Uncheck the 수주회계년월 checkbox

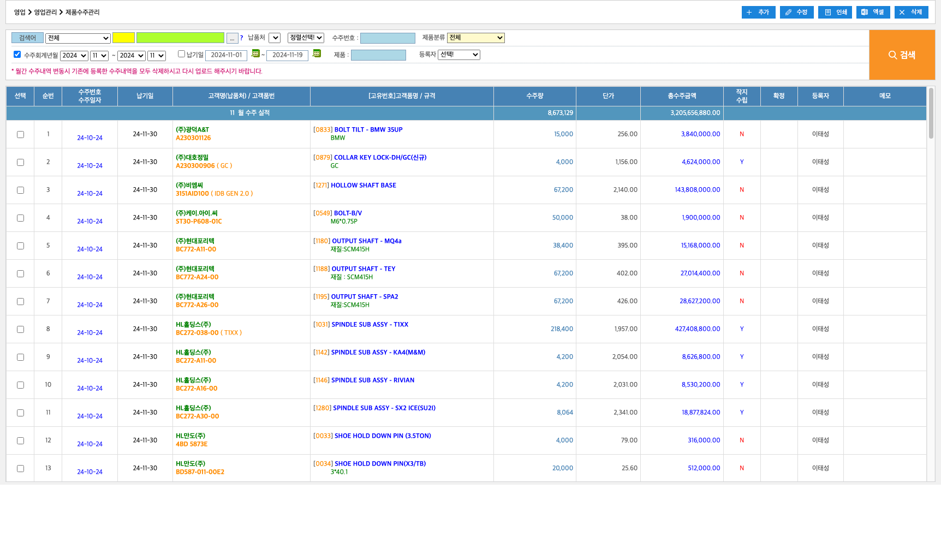[x=17, y=55]
